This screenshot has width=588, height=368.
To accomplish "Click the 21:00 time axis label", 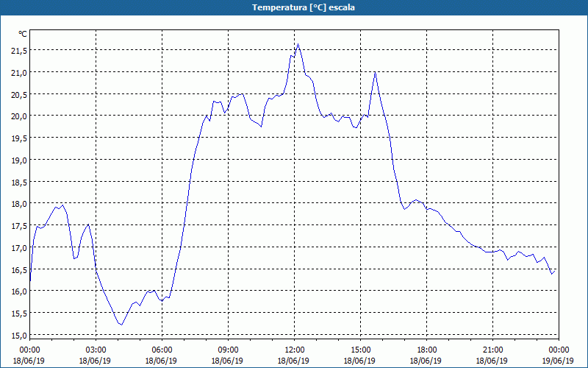I will coord(492,350).
